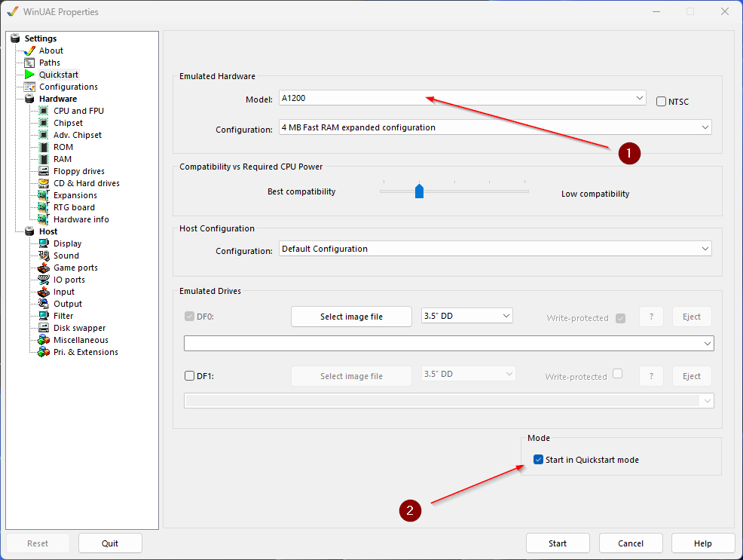Enable the NTSC checkbox
Screen dimensions: 743x560
661,102
